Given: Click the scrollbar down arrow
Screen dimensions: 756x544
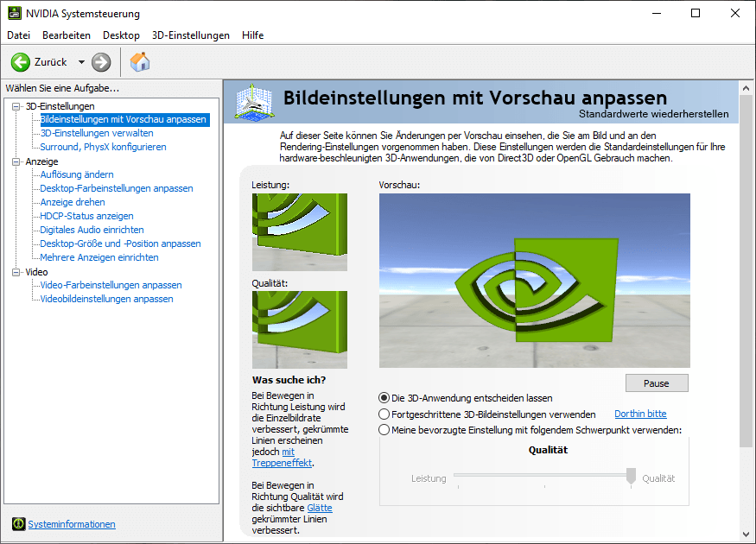Looking at the screenshot, I should point(746,535).
